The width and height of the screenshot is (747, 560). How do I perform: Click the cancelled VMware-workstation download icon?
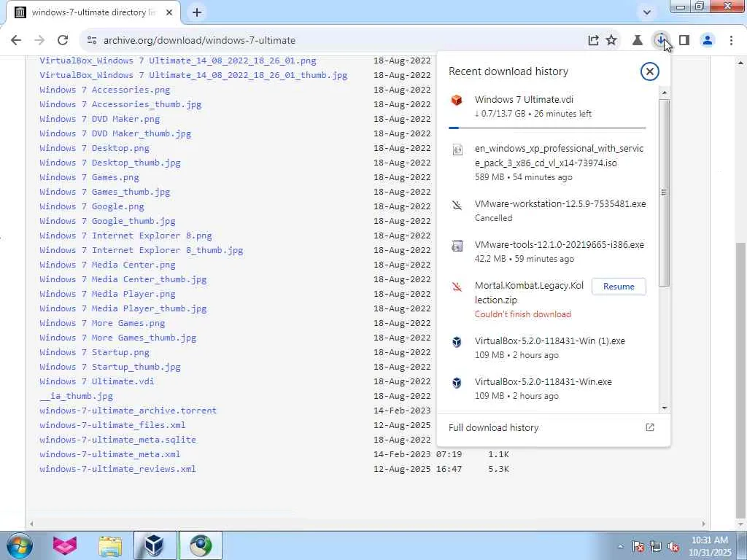click(457, 205)
